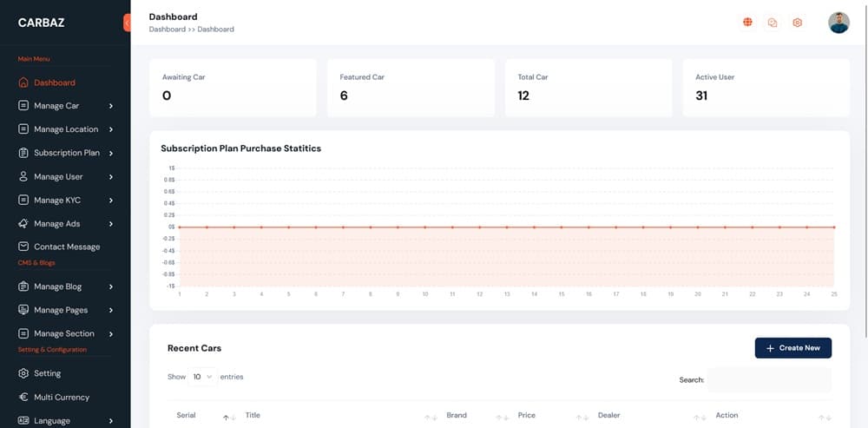
Task: Click the Manage Ads megaphone icon
Action: 23,223
